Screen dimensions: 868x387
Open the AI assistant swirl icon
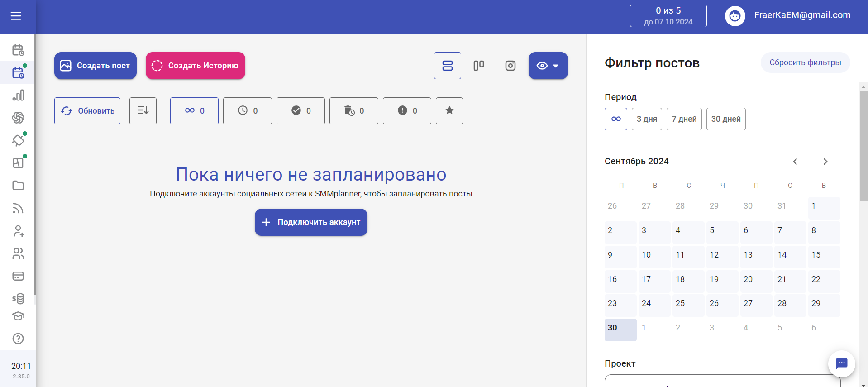[18, 118]
